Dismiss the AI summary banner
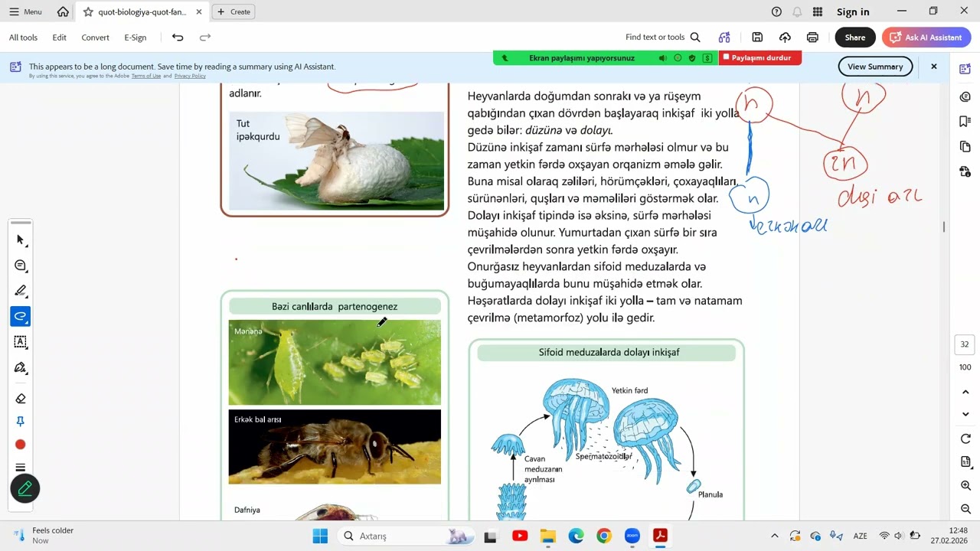Viewport: 980px width, 551px height. (933, 67)
